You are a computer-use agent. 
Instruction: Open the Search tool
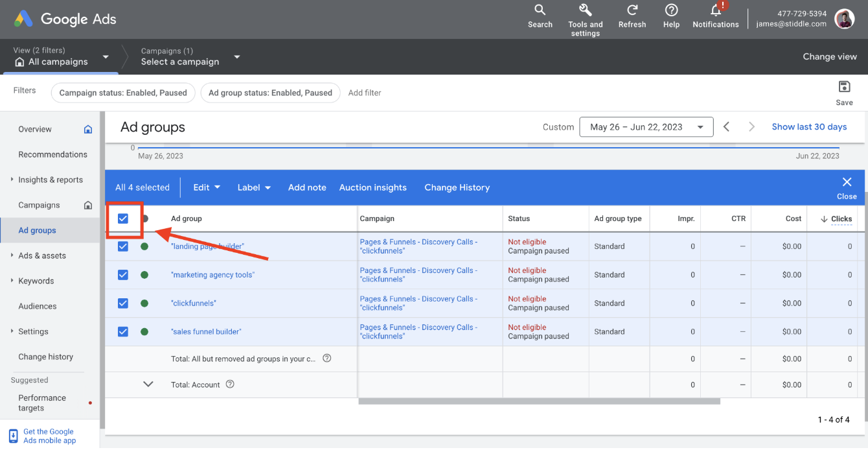pos(540,16)
